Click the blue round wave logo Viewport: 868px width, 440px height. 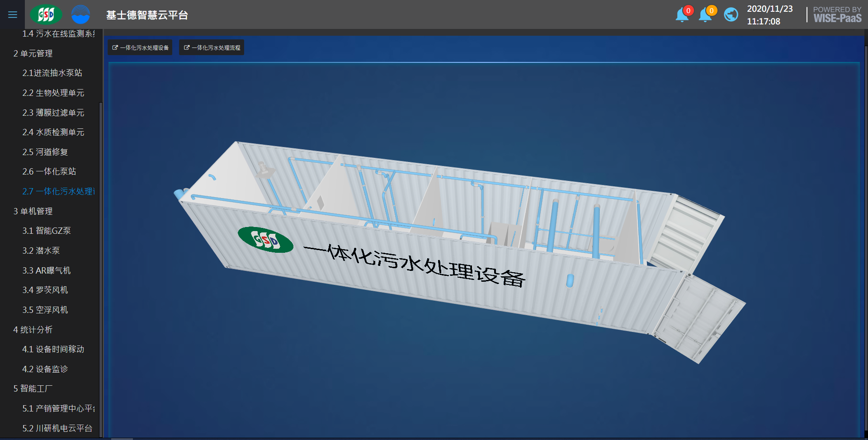80,15
